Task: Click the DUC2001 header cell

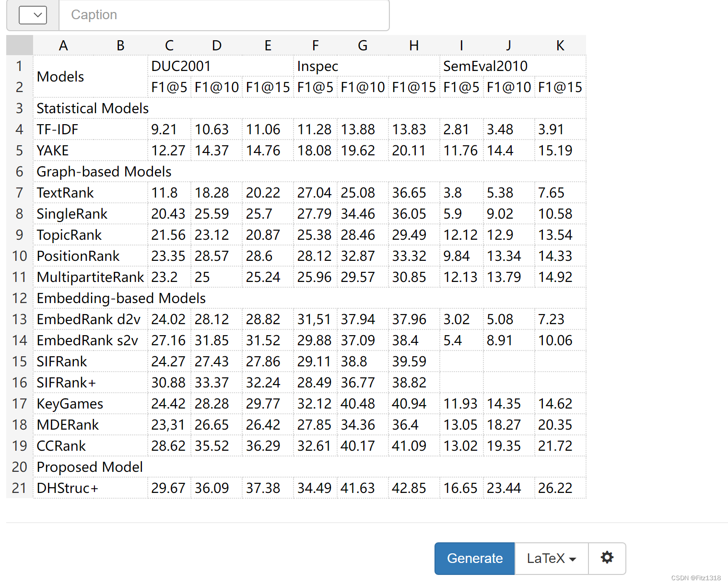Action: coord(221,66)
